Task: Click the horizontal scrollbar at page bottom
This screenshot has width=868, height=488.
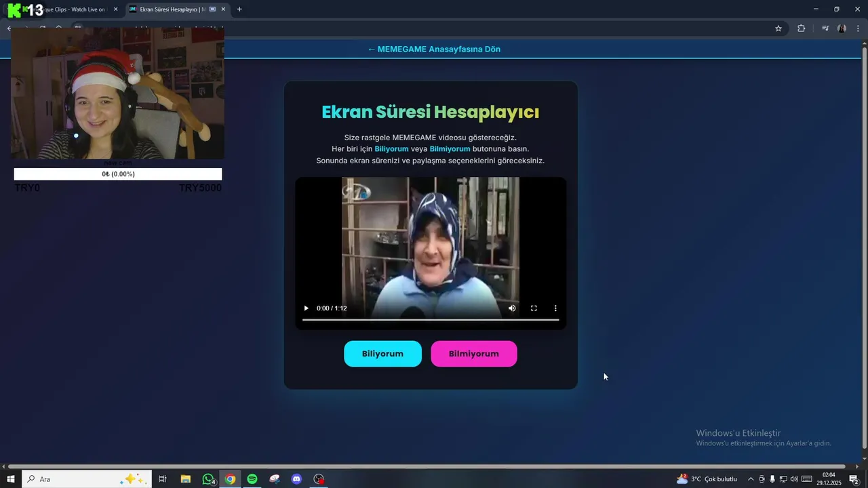Action: 426,466
